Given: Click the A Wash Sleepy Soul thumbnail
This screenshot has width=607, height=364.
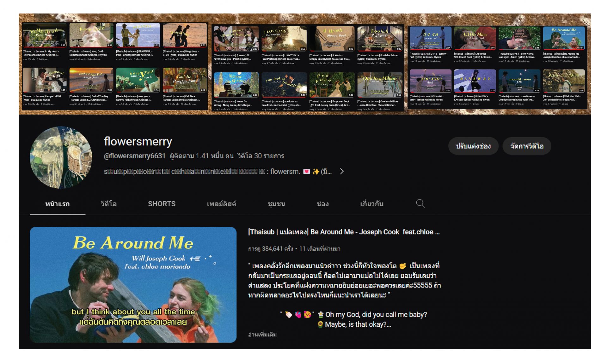Looking at the screenshot, I should point(332,39).
